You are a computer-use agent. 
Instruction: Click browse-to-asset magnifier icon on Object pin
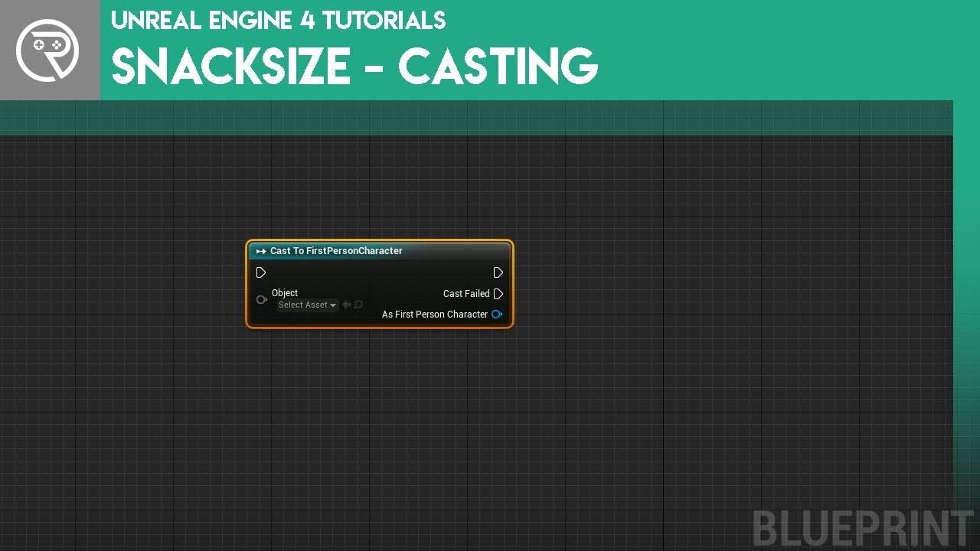tap(358, 305)
